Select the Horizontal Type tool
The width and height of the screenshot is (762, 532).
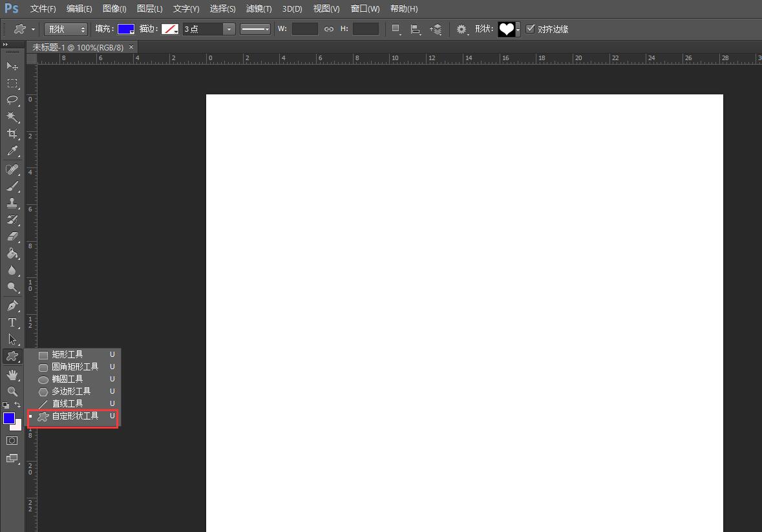point(12,322)
